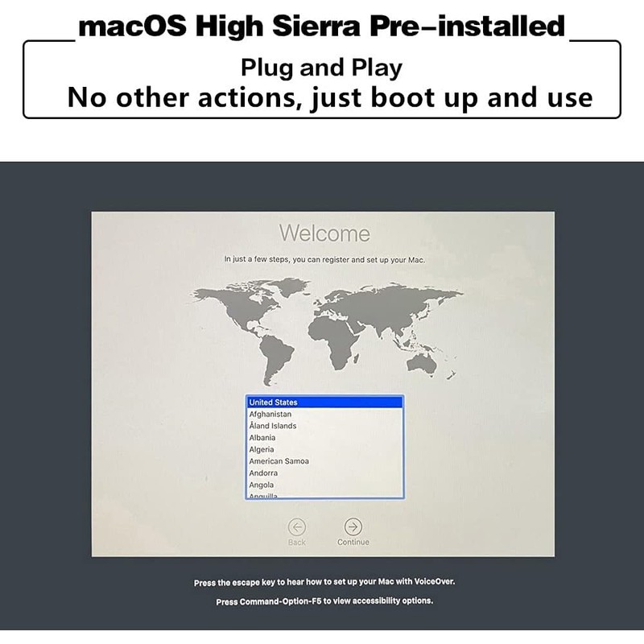This screenshot has width=644, height=644.
Task: Click the Back arrow icon
Action: [296, 527]
